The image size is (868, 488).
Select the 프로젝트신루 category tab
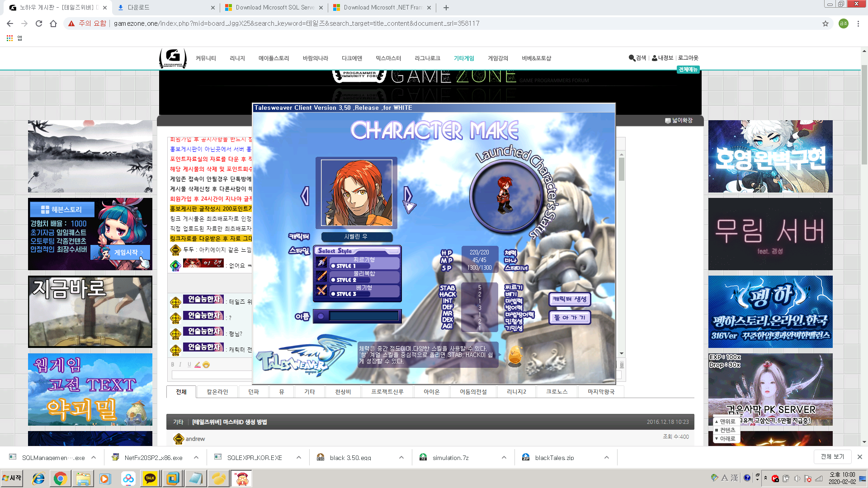387,392
